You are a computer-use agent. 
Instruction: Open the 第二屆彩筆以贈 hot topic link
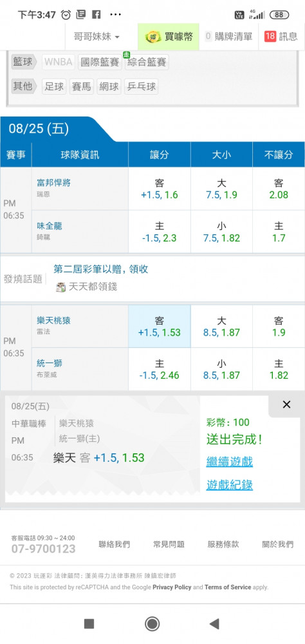click(101, 269)
